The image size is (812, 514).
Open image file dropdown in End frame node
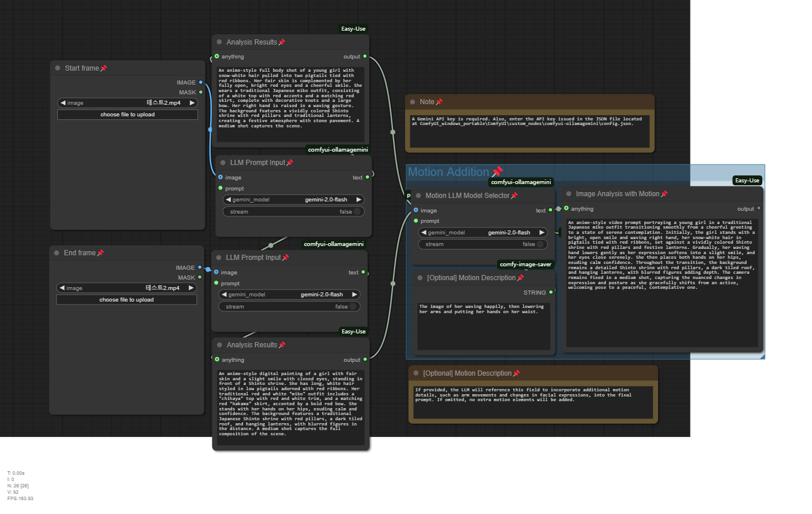(126, 288)
